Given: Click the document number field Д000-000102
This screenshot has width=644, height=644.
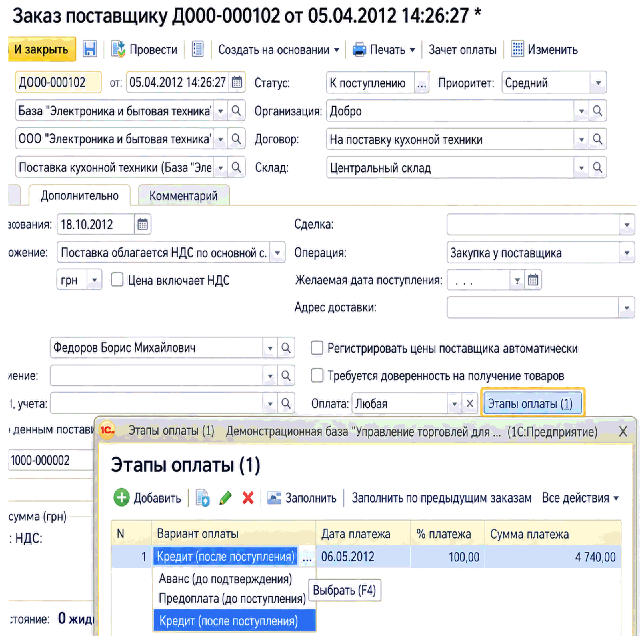Looking at the screenshot, I should [58, 83].
